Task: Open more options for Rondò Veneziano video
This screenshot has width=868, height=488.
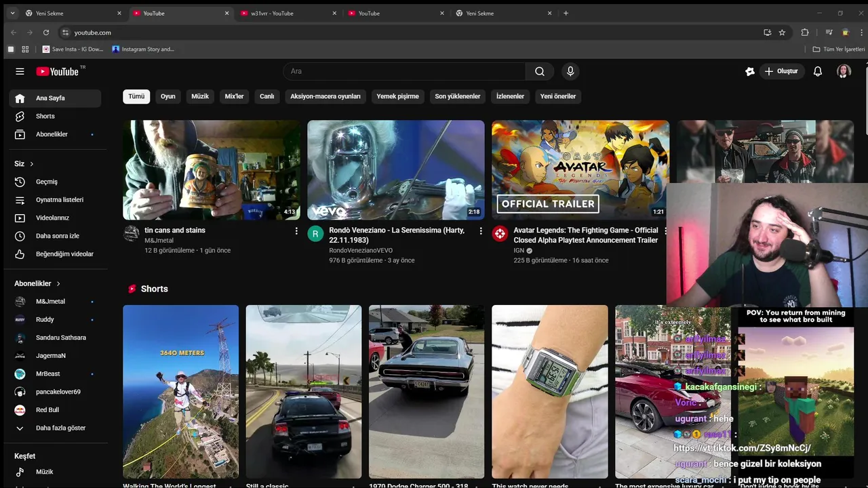Action: point(481,231)
